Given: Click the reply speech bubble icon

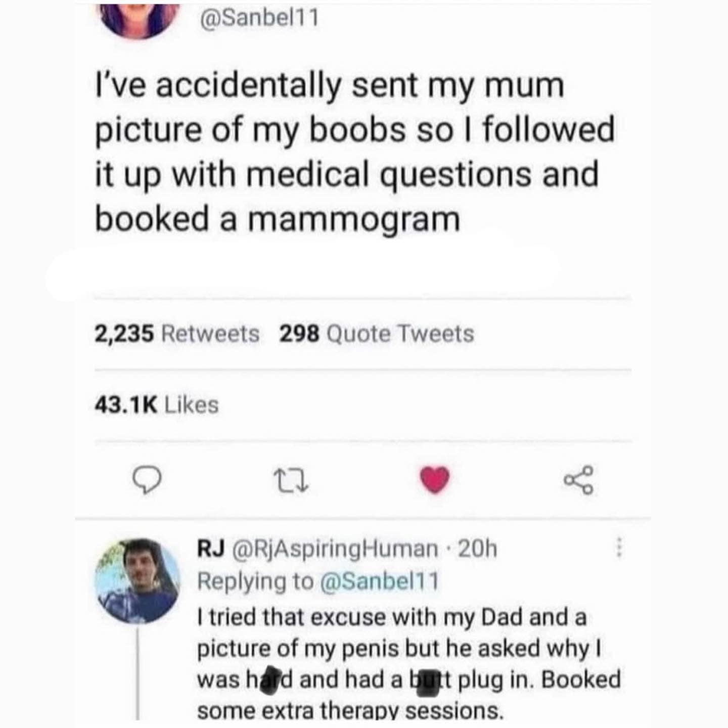Looking at the screenshot, I should point(147,480).
